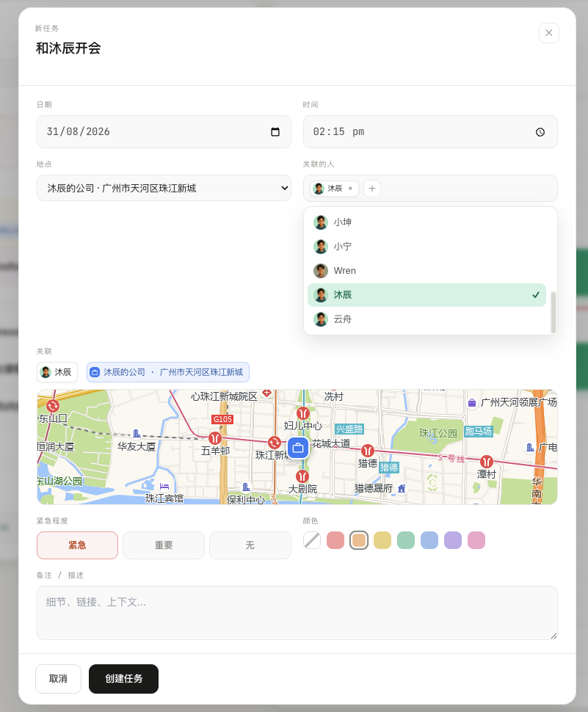The width and height of the screenshot is (588, 712).
Task: Choose the blue color swatch
Action: [429, 540]
